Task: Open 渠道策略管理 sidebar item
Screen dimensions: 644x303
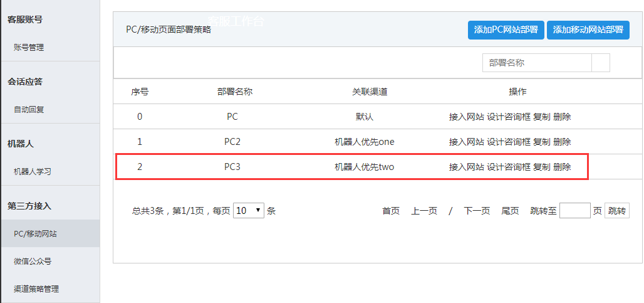Action: click(x=36, y=289)
